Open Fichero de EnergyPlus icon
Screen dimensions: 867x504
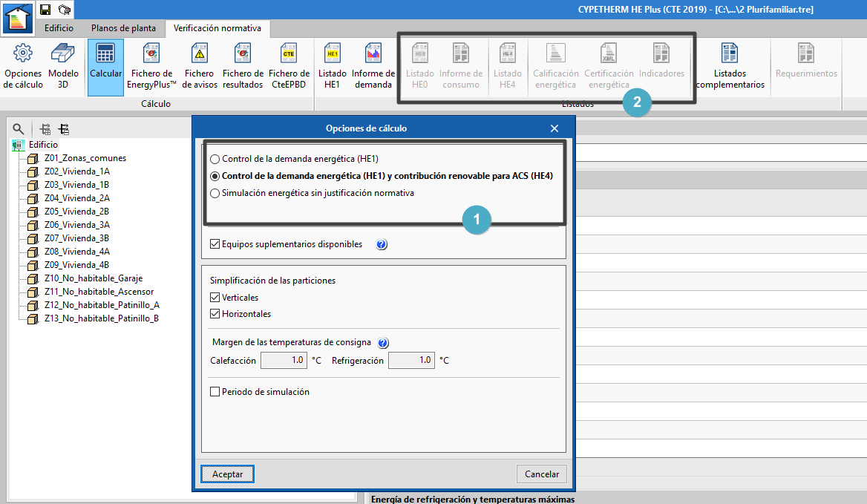pos(151,55)
